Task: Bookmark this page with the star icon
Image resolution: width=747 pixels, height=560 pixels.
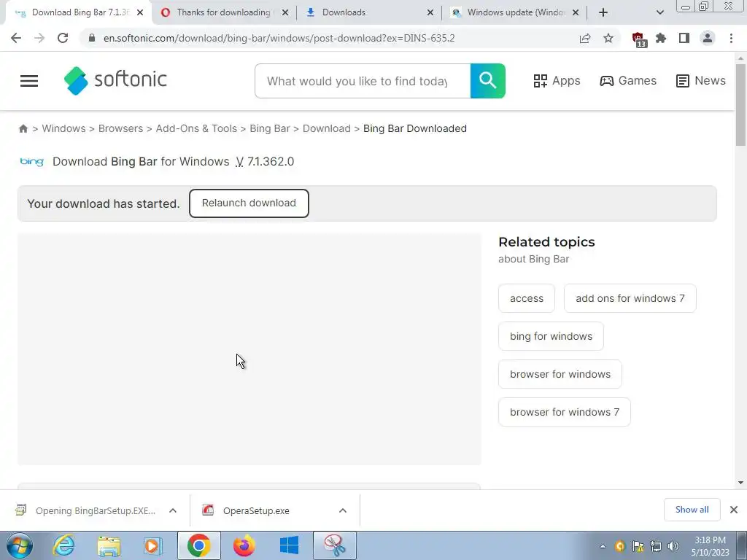Action: (x=608, y=38)
